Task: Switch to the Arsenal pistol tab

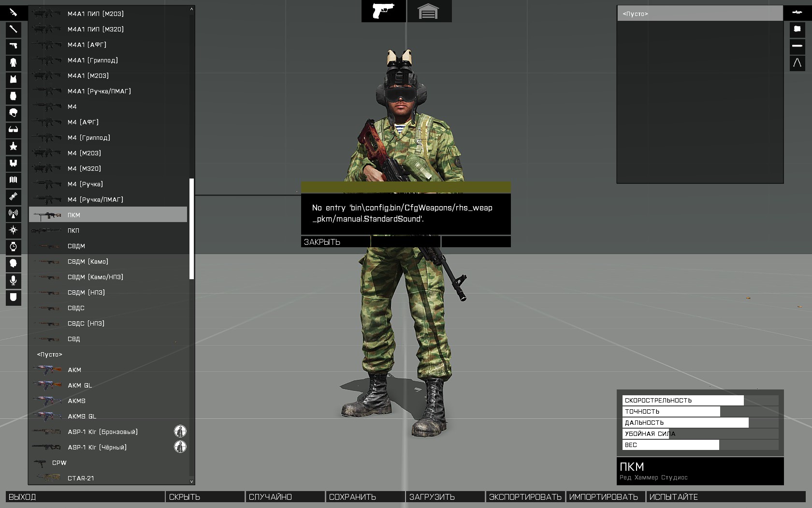Action: point(383,11)
